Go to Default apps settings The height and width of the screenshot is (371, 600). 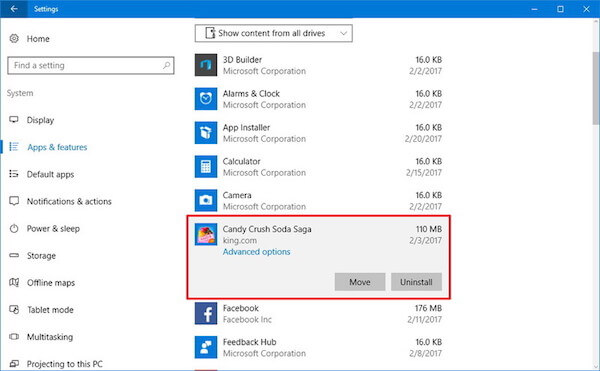point(51,174)
